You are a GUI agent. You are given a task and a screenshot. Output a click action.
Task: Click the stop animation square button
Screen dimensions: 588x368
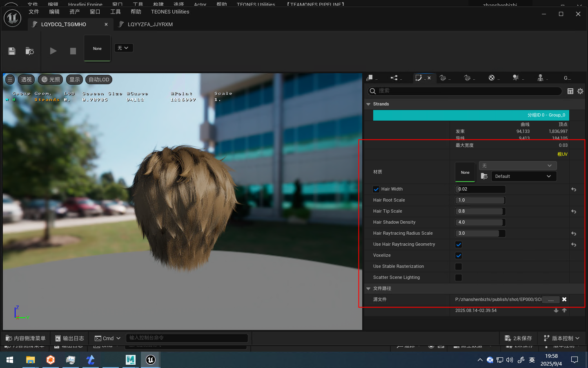pyautogui.click(x=73, y=51)
